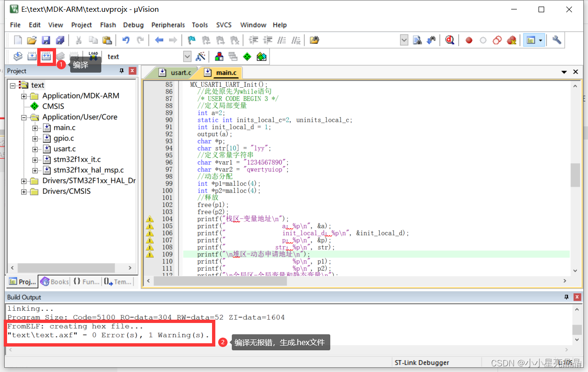Viewport: 588px width, 372px height.
Task: Click the Save All icon
Action: [x=60, y=41]
